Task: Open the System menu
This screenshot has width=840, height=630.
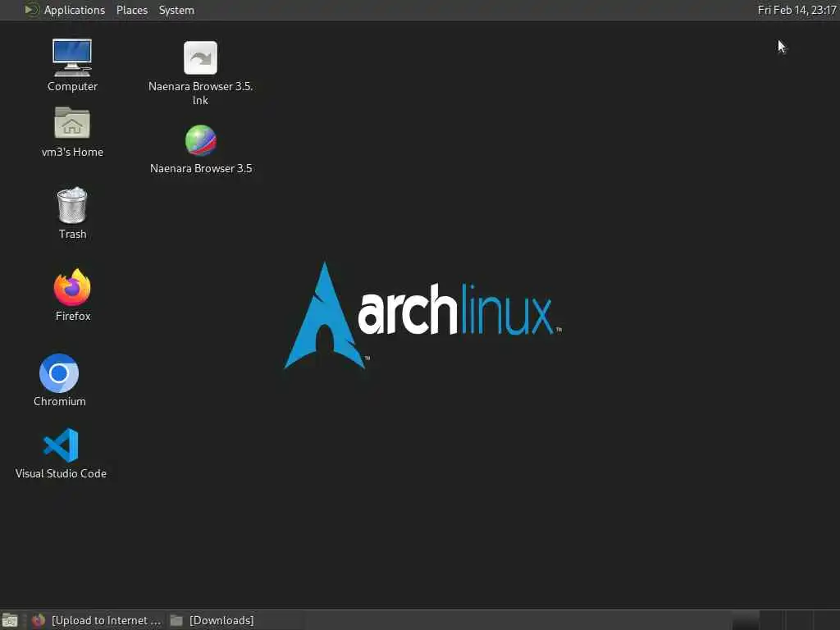Action: click(x=176, y=10)
